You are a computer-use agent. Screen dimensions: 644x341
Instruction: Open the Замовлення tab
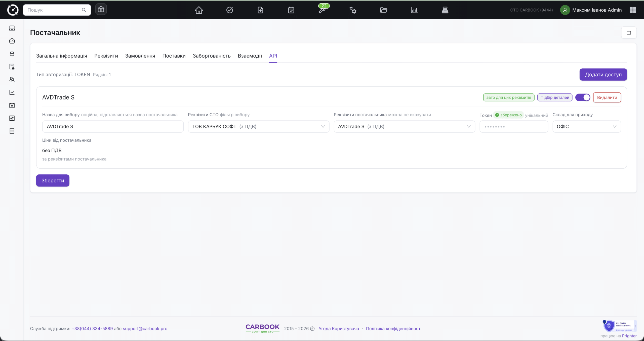tap(140, 56)
